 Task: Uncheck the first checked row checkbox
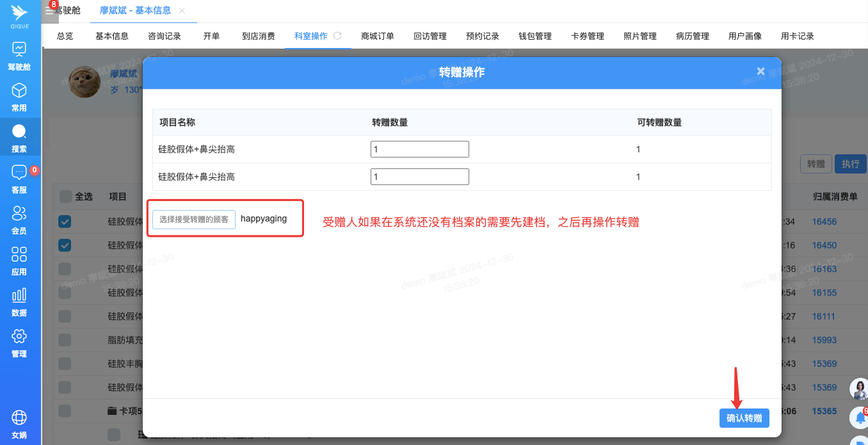65,222
